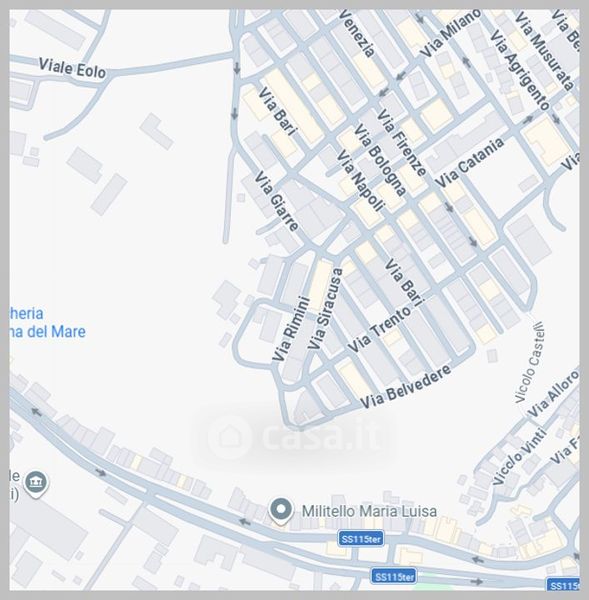This screenshot has height=600, width=589.
Task: Click the one-way arrow near Viale Eolo
Action: (236, 68)
